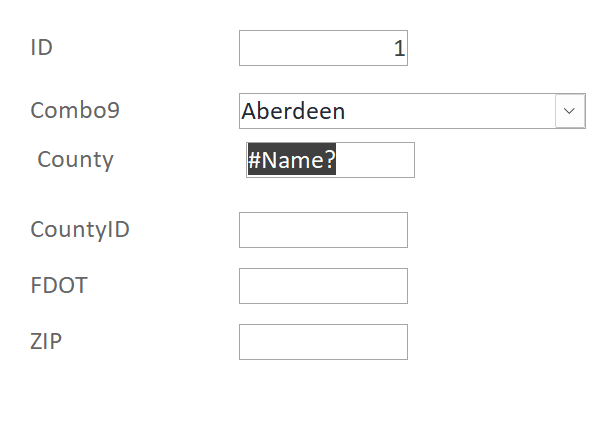Open the Combo9 dropdown arrow
Viewport: 603px width, 445px height.
(570, 111)
